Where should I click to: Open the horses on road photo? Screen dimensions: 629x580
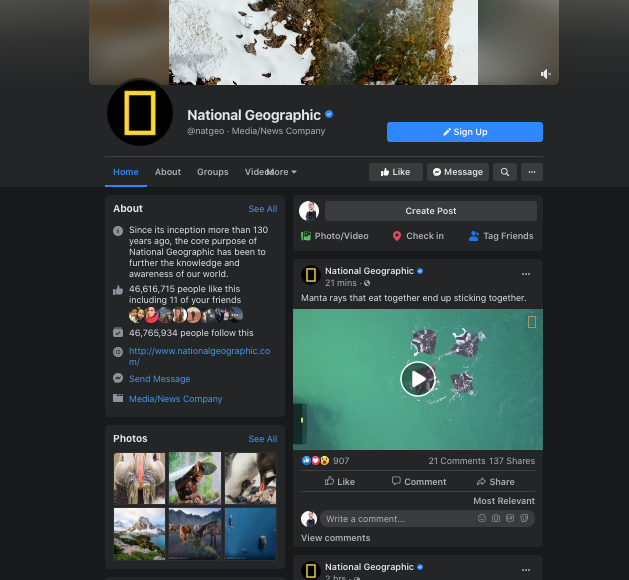pyautogui.click(x=195, y=534)
